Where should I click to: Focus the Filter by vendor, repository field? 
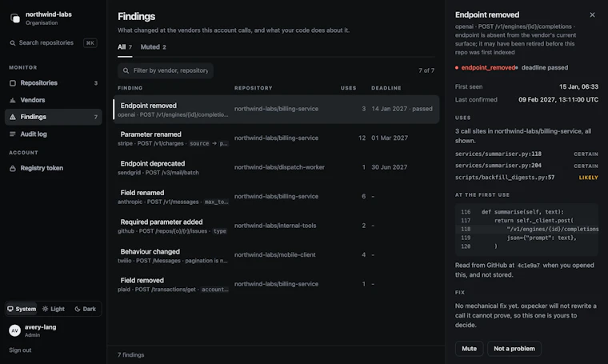click(166, 70)
